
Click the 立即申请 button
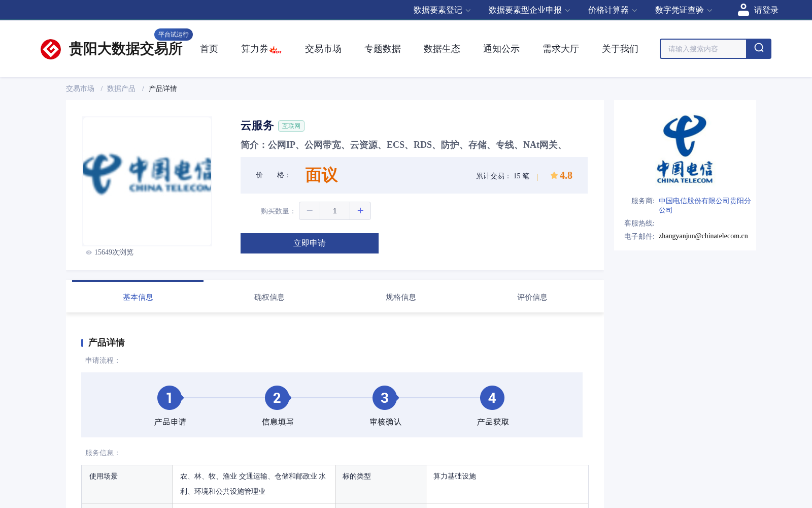310,243
